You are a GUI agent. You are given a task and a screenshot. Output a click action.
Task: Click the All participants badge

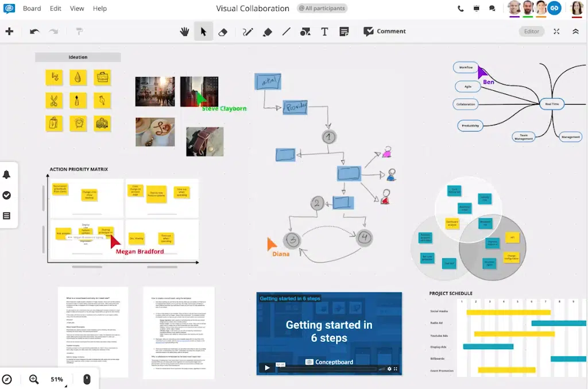click(322, 9)
